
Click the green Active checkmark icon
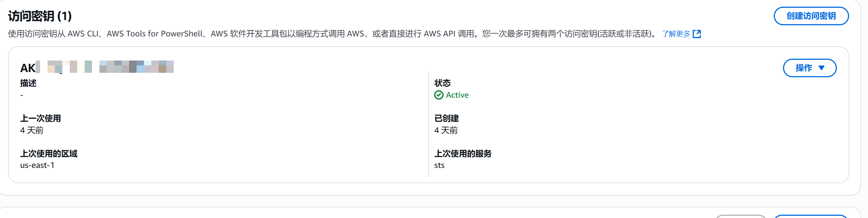point(439,95)
